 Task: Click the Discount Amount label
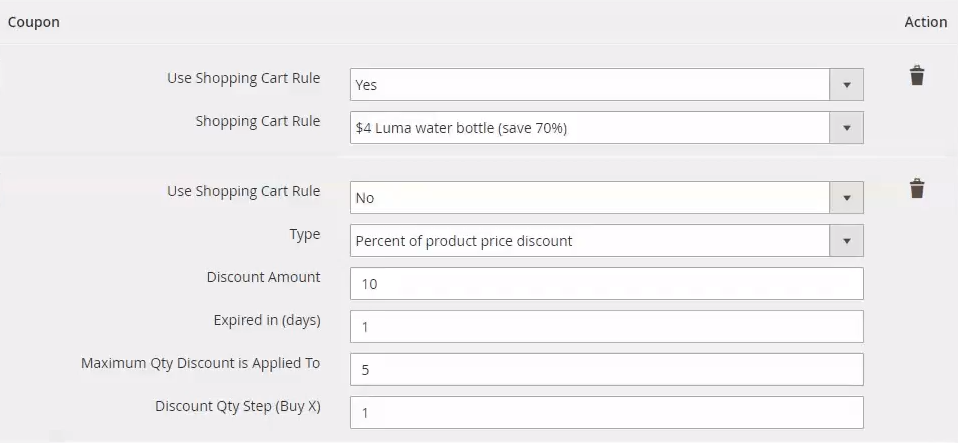coord(263,277)
